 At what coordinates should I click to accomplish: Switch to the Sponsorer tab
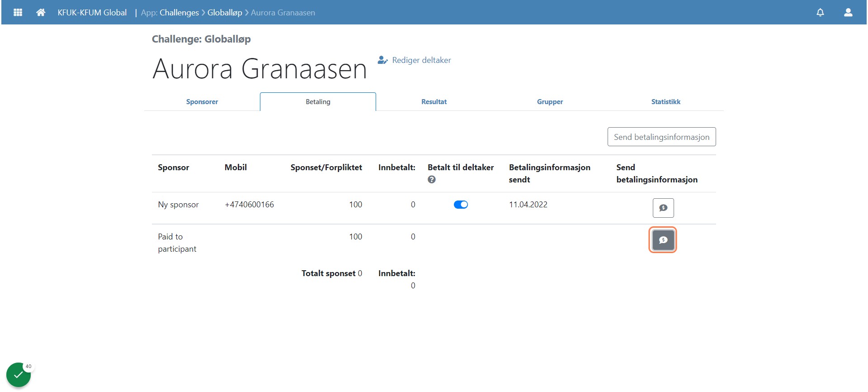tap(202, 102)
